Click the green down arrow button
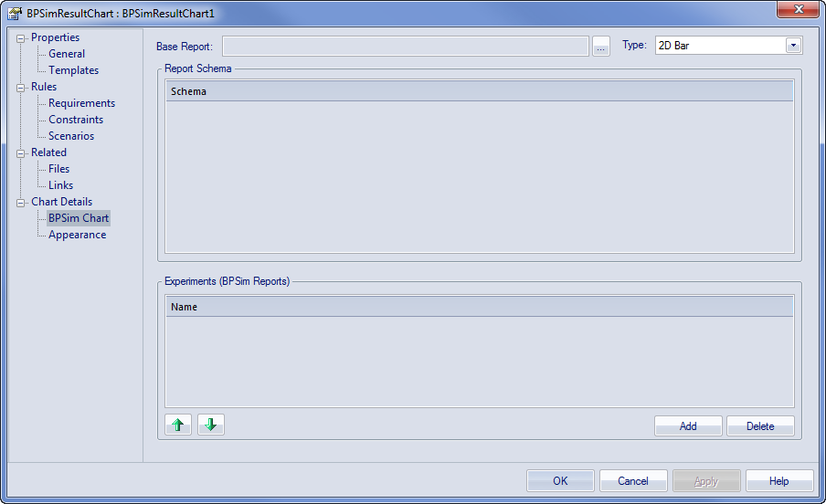 [211, 425]
